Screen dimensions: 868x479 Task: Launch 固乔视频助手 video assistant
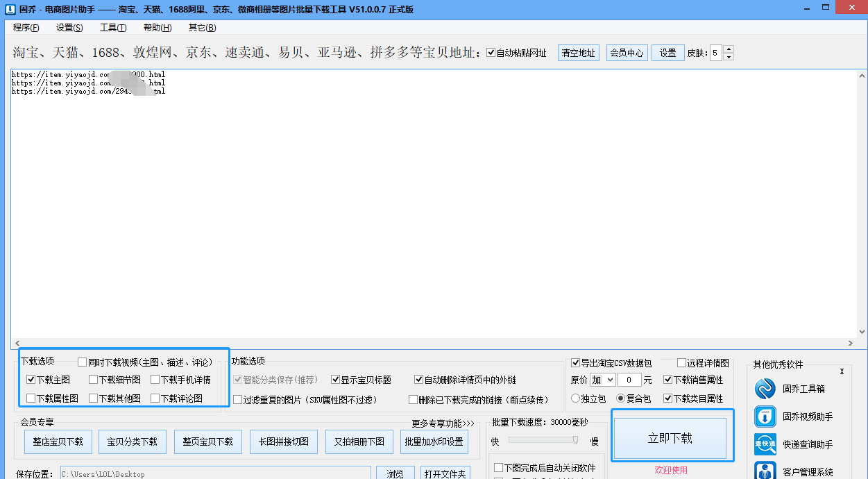(765, 417)
